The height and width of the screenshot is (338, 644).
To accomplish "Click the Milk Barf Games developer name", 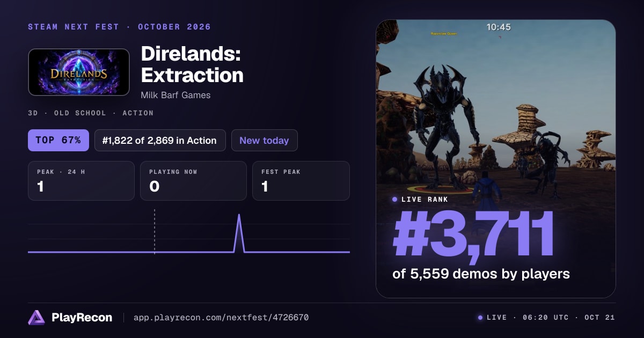I will (x=175, y=95).
